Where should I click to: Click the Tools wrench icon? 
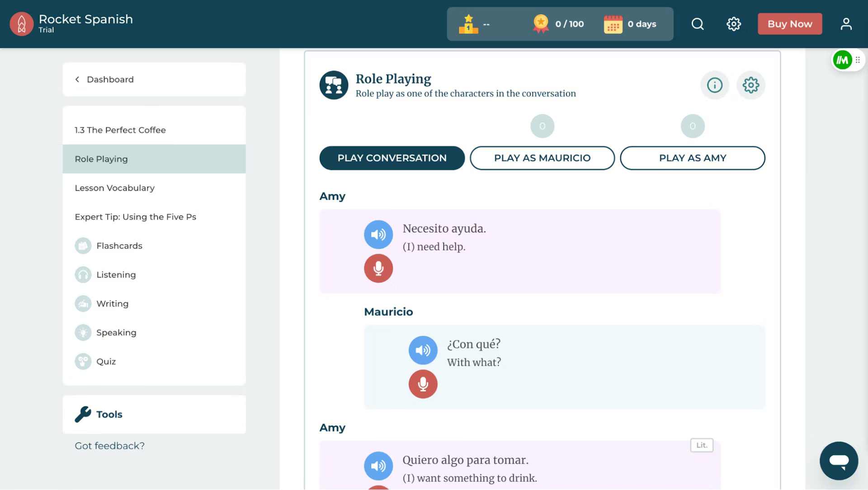coord(83,415)
